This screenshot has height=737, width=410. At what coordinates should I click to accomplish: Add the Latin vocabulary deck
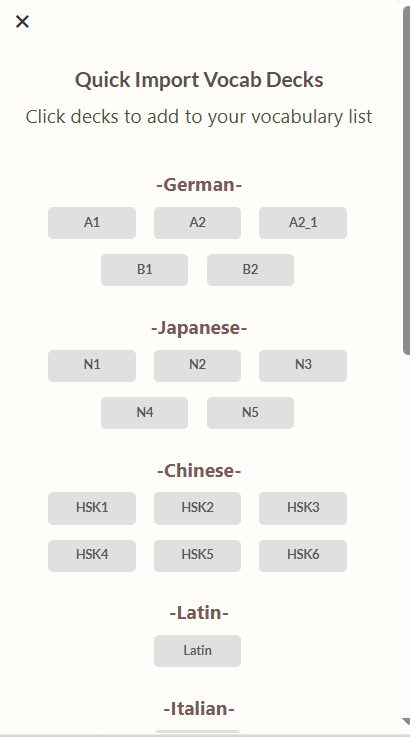[x=197, y=651]
